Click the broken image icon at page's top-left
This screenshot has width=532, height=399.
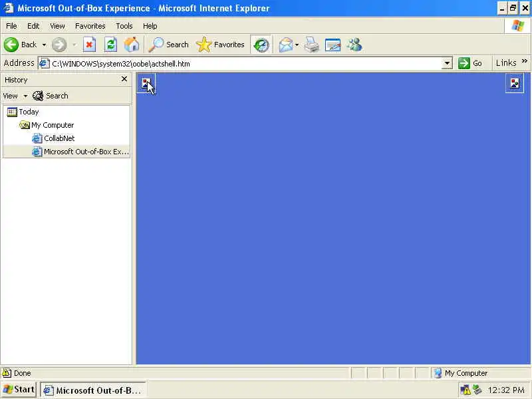coord(146,83)
